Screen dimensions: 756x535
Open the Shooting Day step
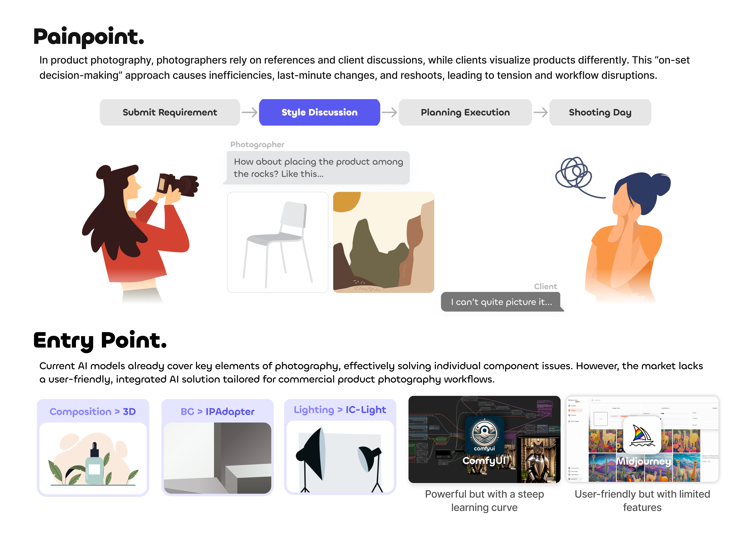(600, 112)
